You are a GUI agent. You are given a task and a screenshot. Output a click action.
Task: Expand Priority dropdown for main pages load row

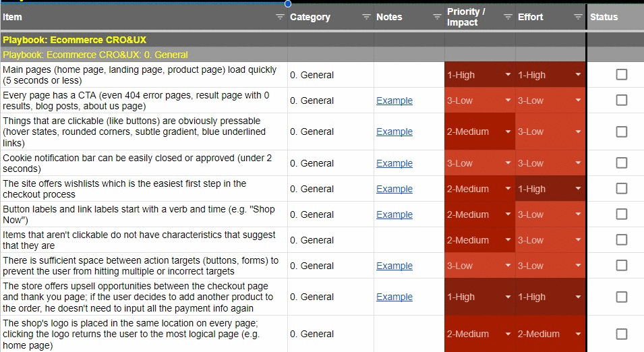pyautogui.click(x=508, y=74)
